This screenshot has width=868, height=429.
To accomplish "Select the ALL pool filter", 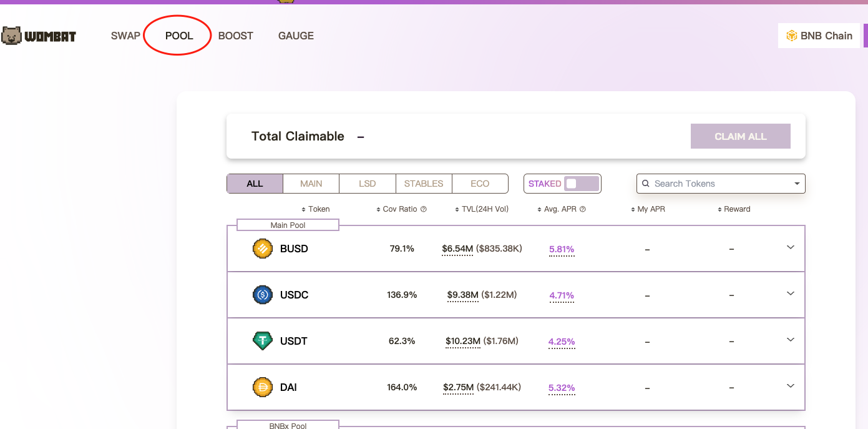I will 255,184.
